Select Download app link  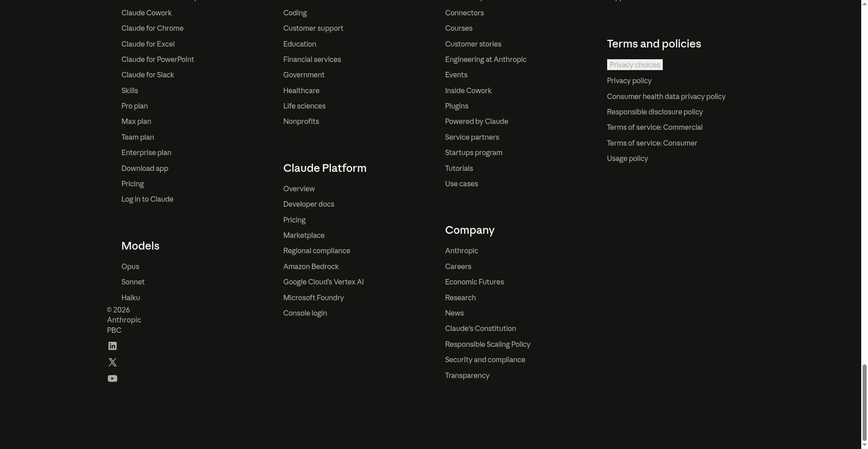144,168
